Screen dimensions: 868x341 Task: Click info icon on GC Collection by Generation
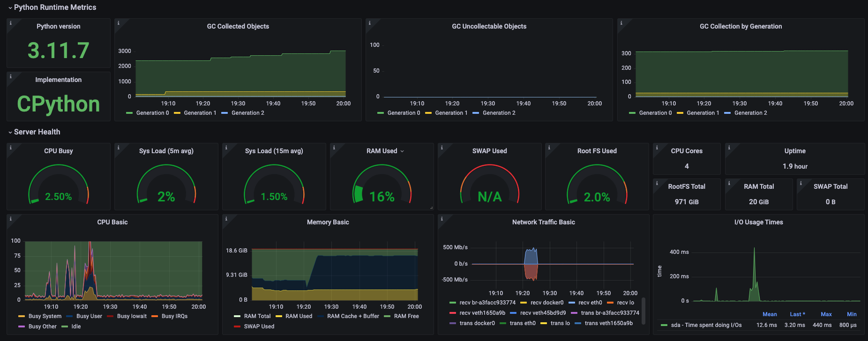coord(621,23)
